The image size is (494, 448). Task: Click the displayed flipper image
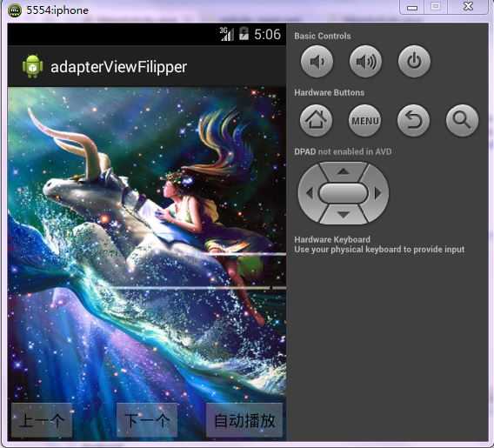pos(147,244)
